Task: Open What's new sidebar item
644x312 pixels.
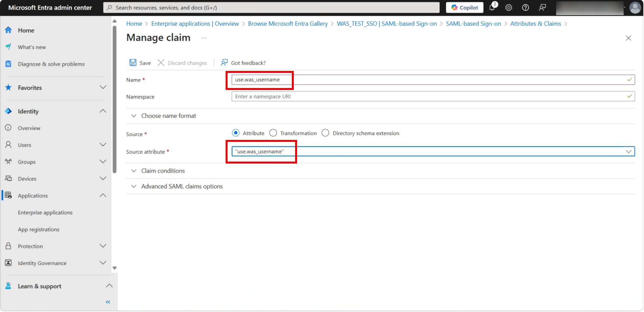Action: (32, 47)
